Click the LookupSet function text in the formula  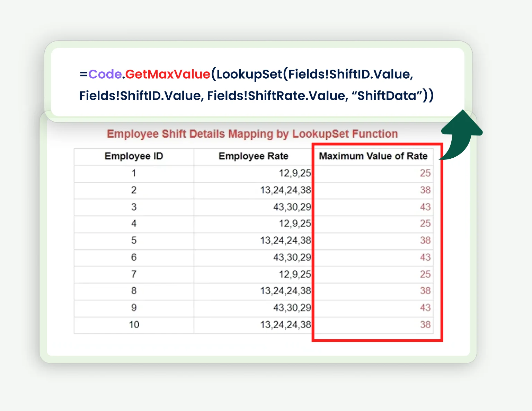click(x=249, y=74)
